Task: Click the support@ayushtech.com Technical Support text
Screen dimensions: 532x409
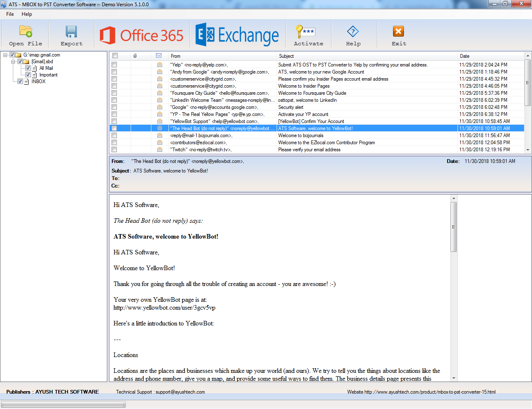Action: (160, 392)
